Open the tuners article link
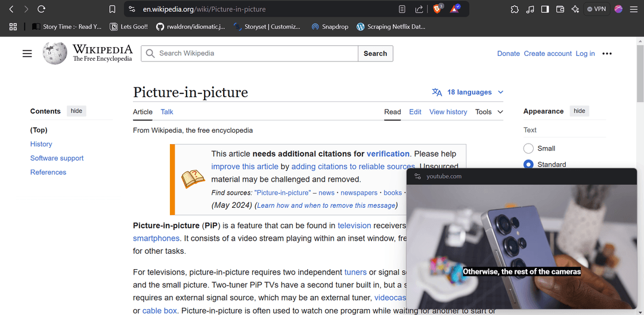Screen dimensions: 644x315 [355, 272]
